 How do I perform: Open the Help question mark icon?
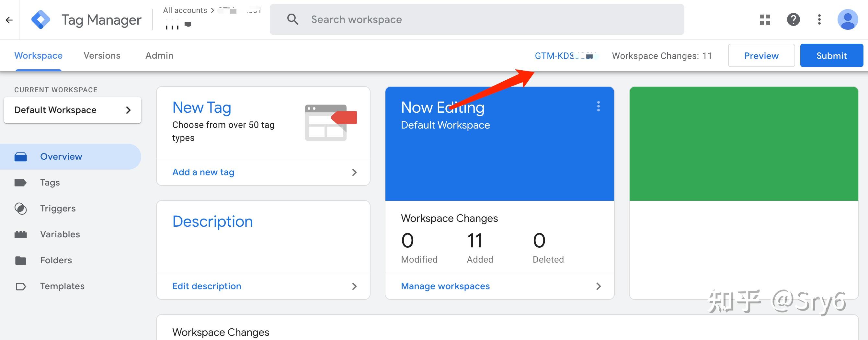pyautogui.click(x=794, y=19)
